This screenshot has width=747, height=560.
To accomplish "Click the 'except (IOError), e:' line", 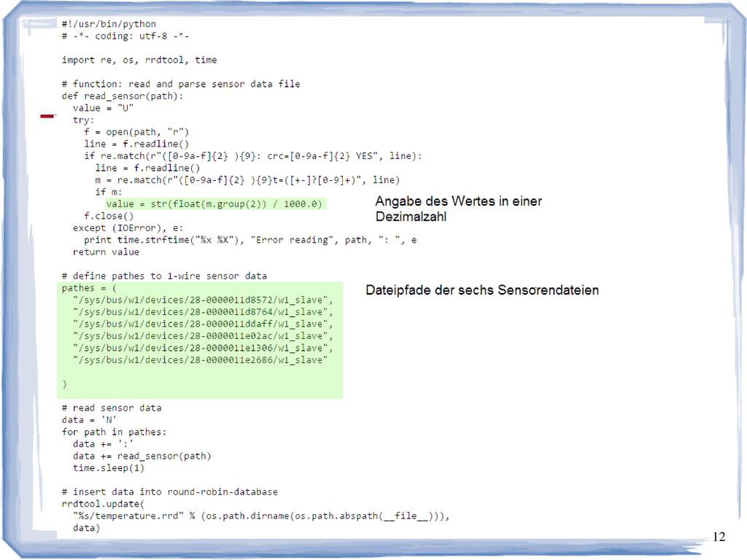I will click(128, 228).
